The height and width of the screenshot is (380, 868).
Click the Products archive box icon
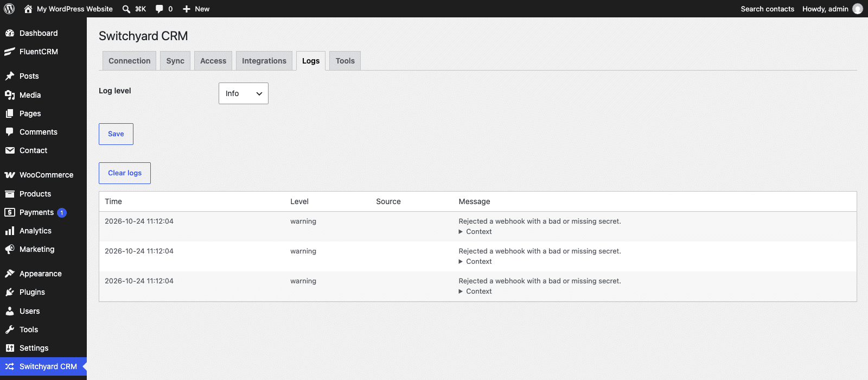pos(10,194)
